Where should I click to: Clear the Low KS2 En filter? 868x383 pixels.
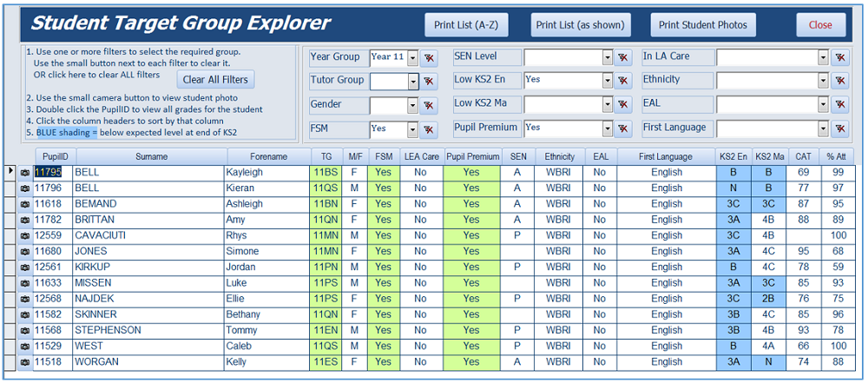[622, 82]
